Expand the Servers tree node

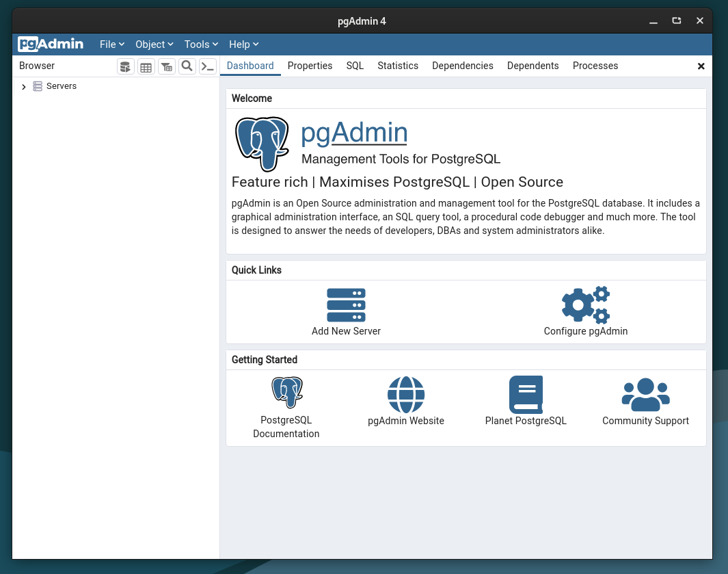(x=24, y=86)
